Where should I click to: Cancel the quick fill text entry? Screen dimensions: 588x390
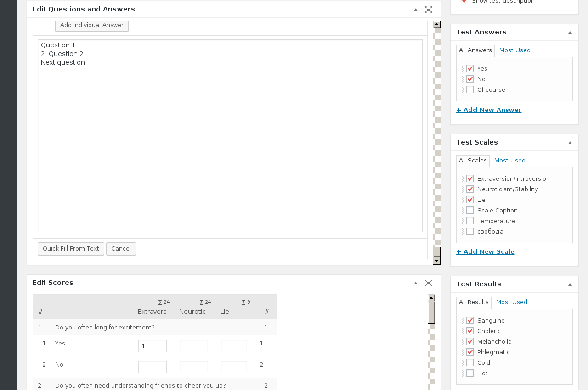(x=121, y=249)
